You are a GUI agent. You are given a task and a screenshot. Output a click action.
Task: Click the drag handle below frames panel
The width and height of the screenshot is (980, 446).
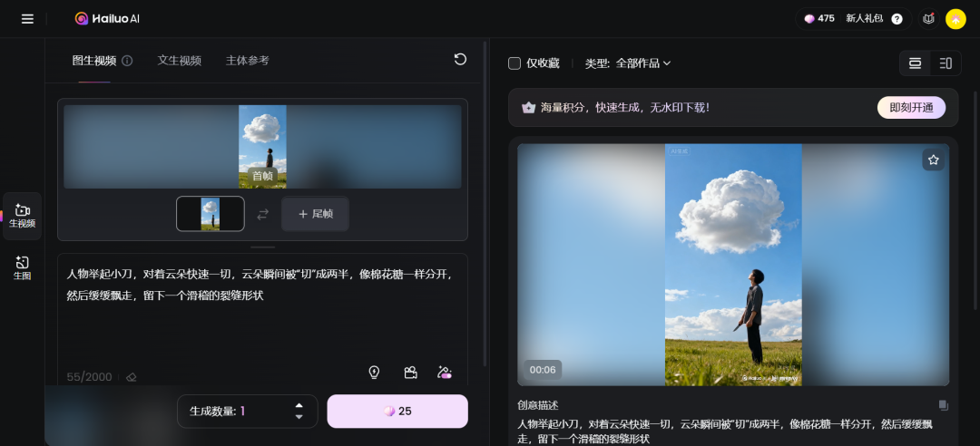click(x=262, y=247)
